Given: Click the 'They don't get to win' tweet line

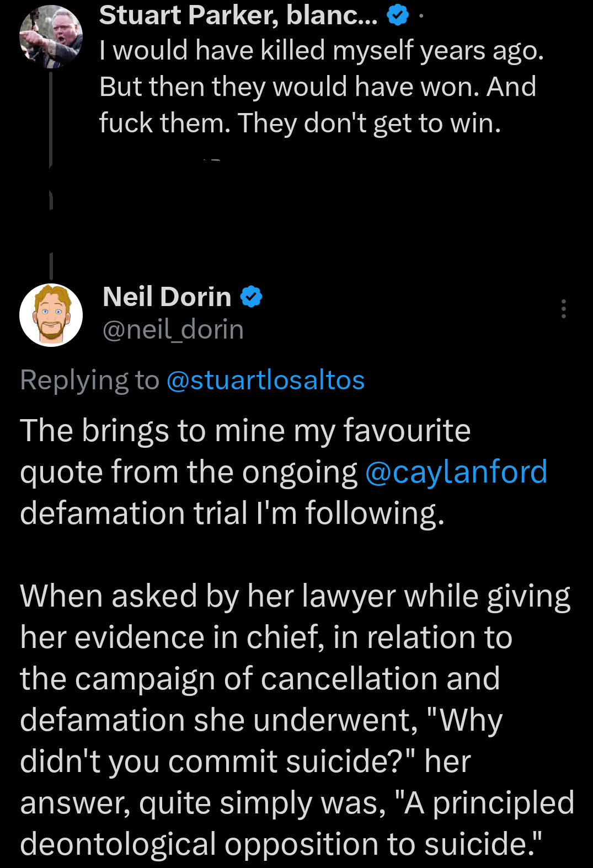Looking at the screenshot, I should pos(301,123).
